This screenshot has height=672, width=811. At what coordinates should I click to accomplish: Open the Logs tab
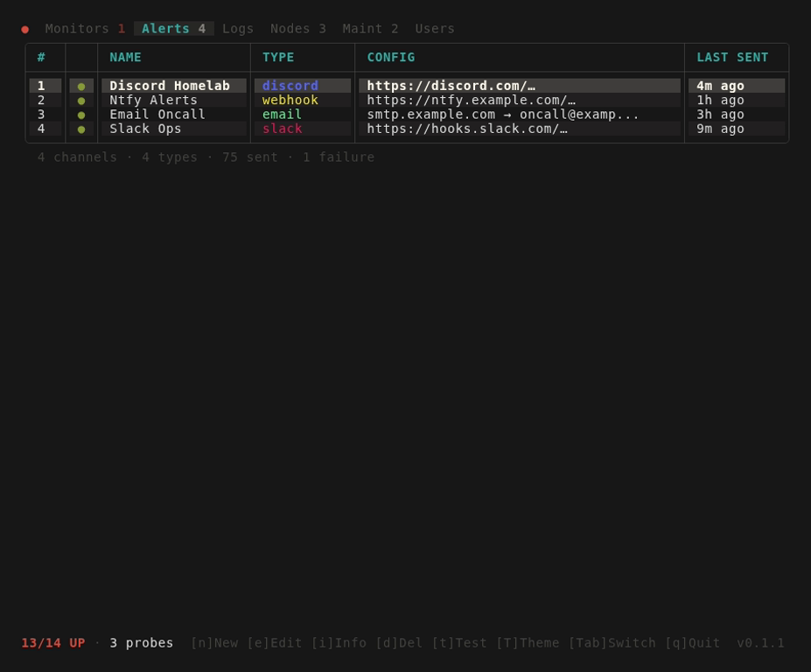click(238, 29)
